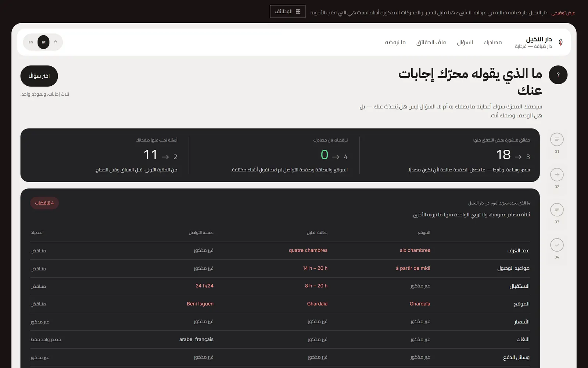
Task: Click the green 0 contradictions value
Action: [x=325, y=155]
